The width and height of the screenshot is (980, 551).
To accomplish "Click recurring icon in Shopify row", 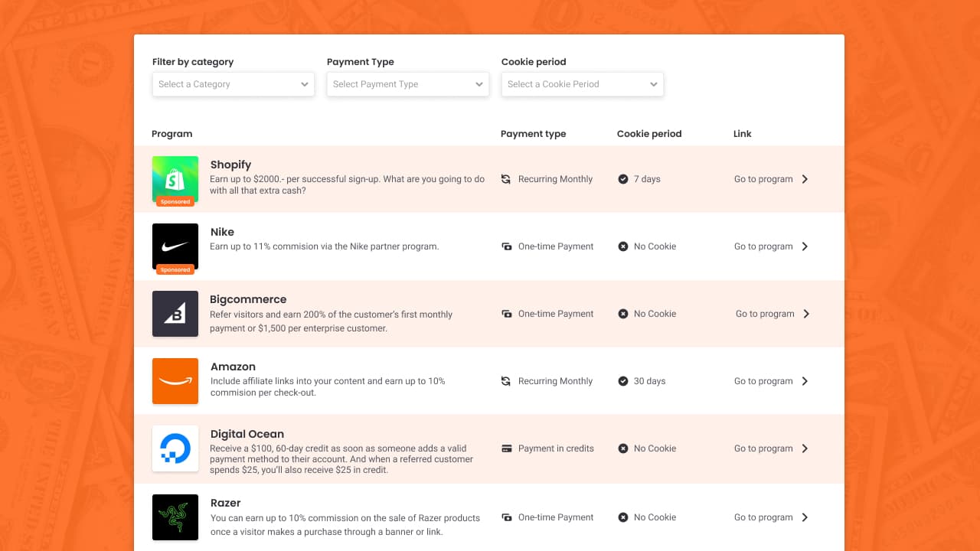I will point(506,179).
